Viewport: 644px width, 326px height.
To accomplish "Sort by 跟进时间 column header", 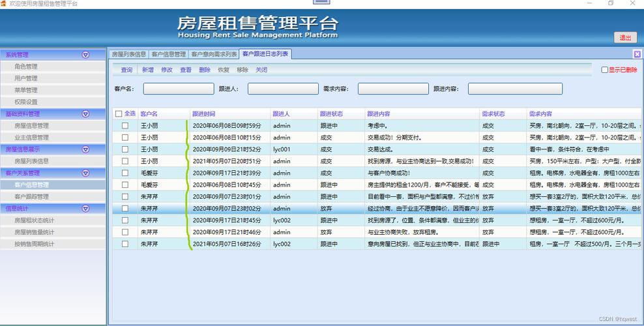I will 229,113.
